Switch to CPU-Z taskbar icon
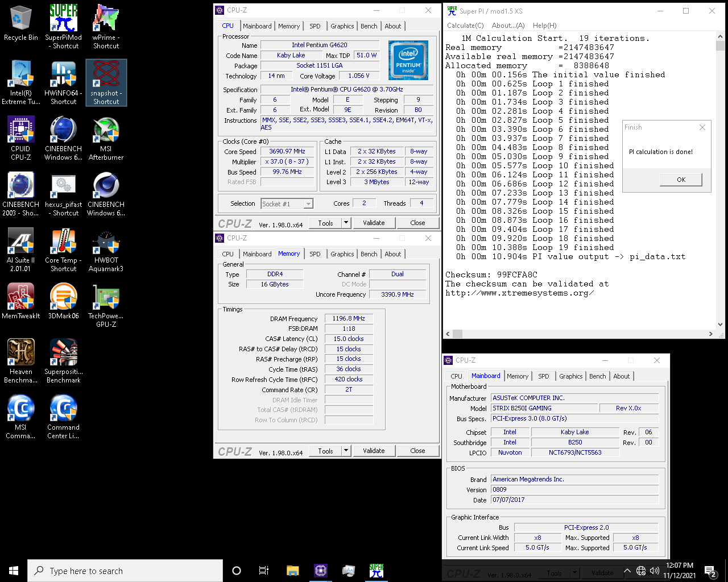The image size is (728, 582). click(320, 571)
